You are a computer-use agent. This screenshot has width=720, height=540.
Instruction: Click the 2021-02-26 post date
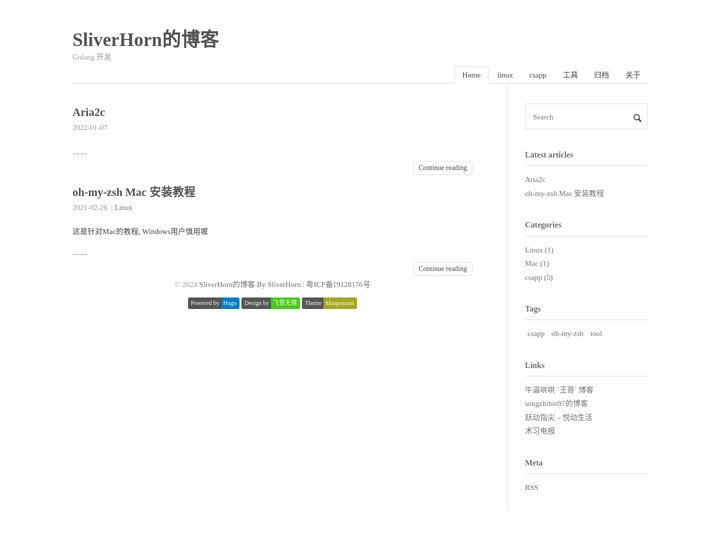click(90, 208)
